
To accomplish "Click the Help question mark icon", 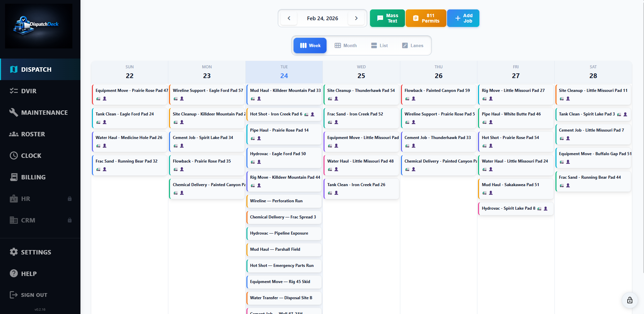I will 14,274.
